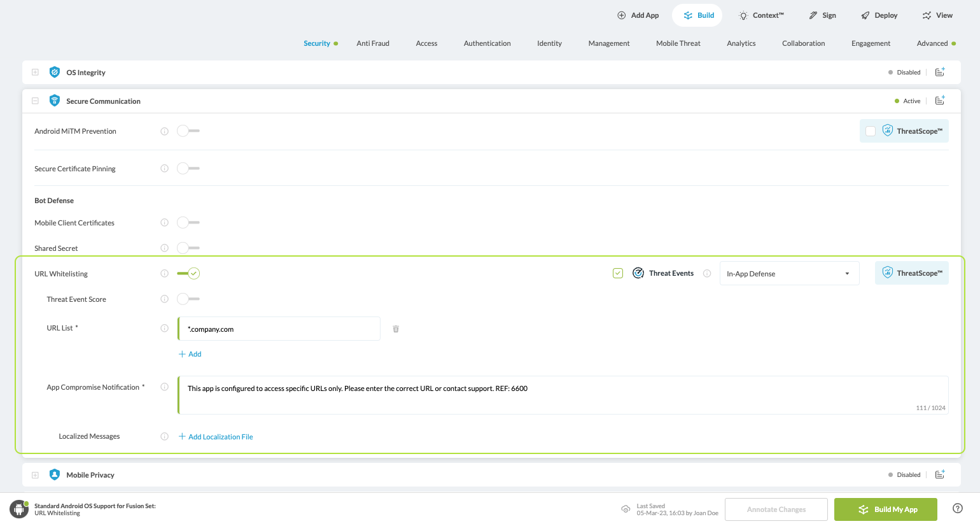
Task: Click the help question mark icon
Action: click(958, 508)
